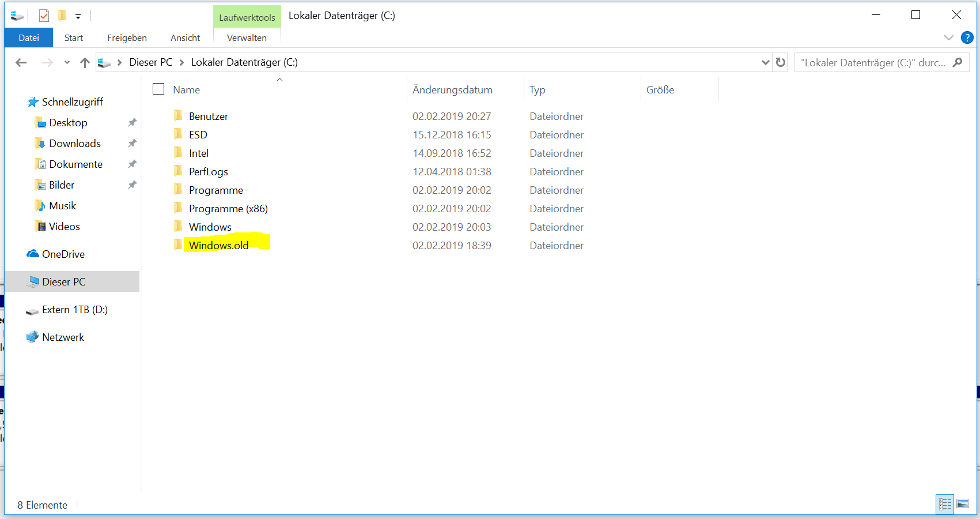980x519 pixels.
Task: Switch to large icons view in status bar
Action: [x=963, y=504]
